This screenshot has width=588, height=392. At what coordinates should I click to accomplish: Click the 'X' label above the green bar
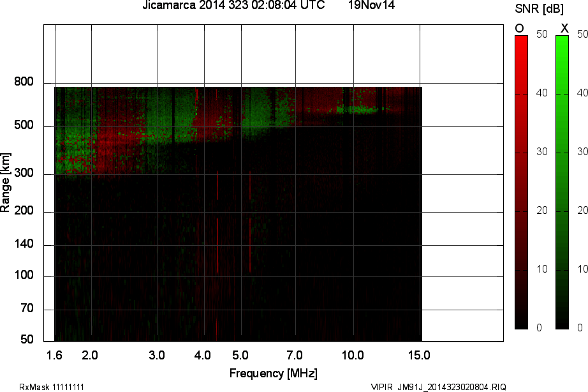click(564, 28)
